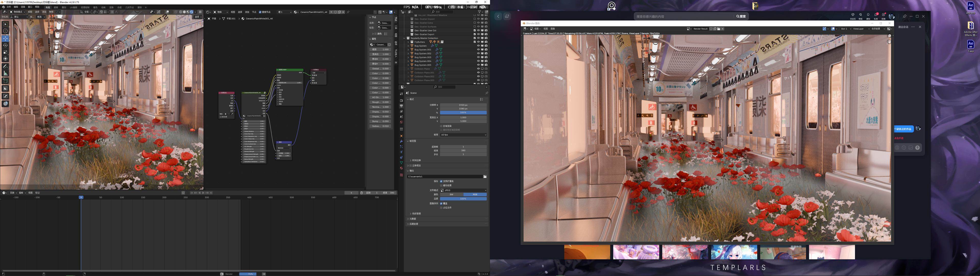
Task: Select the Add Cube tool in the viewport toolbar
Action: [5, 81]
